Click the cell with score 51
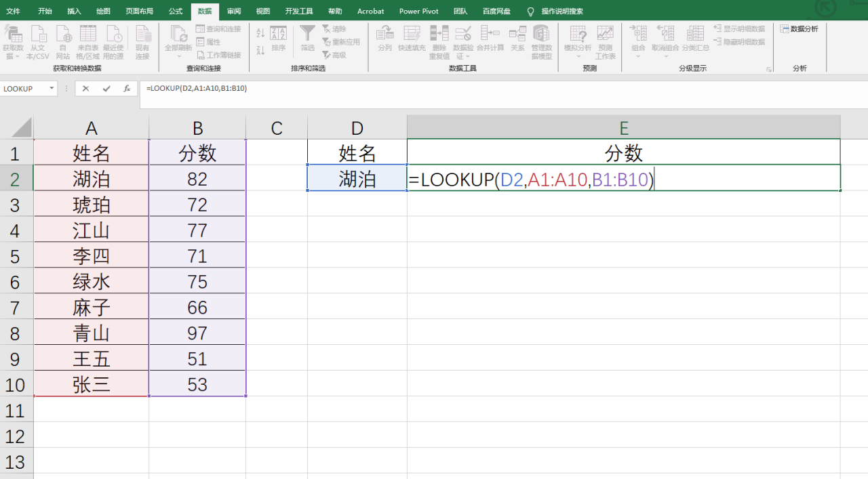The width and height of the screenshot is (868, 479). (x=197, y=359)
